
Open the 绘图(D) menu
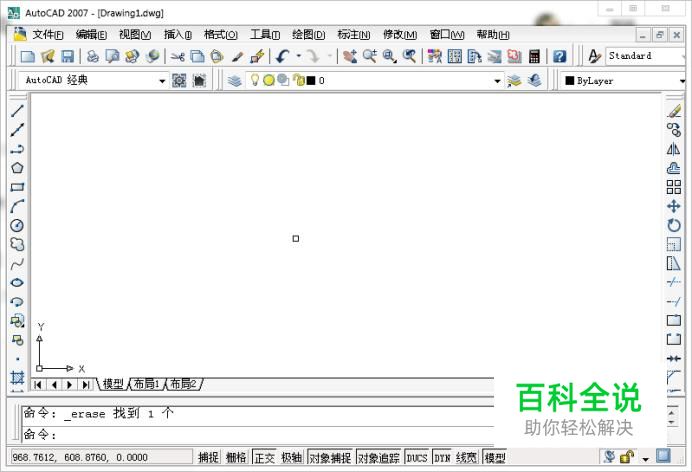tap(308, 34)
